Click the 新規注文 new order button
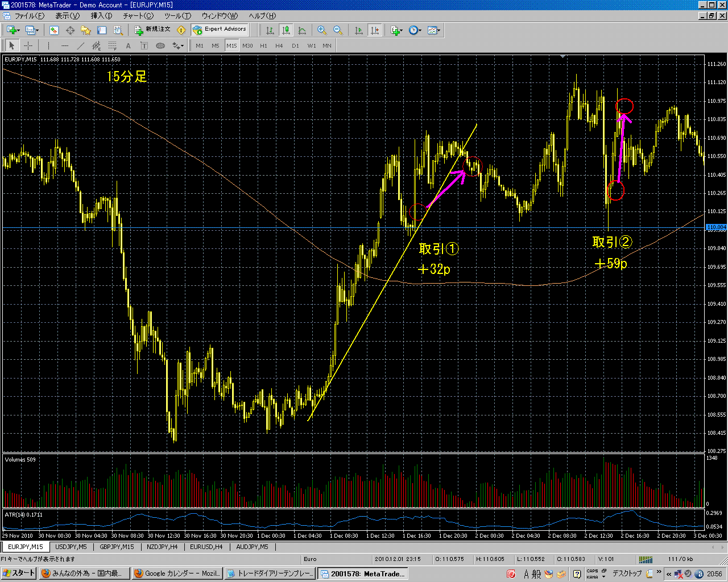Screen dimensions: 728x582 point(152,30)
